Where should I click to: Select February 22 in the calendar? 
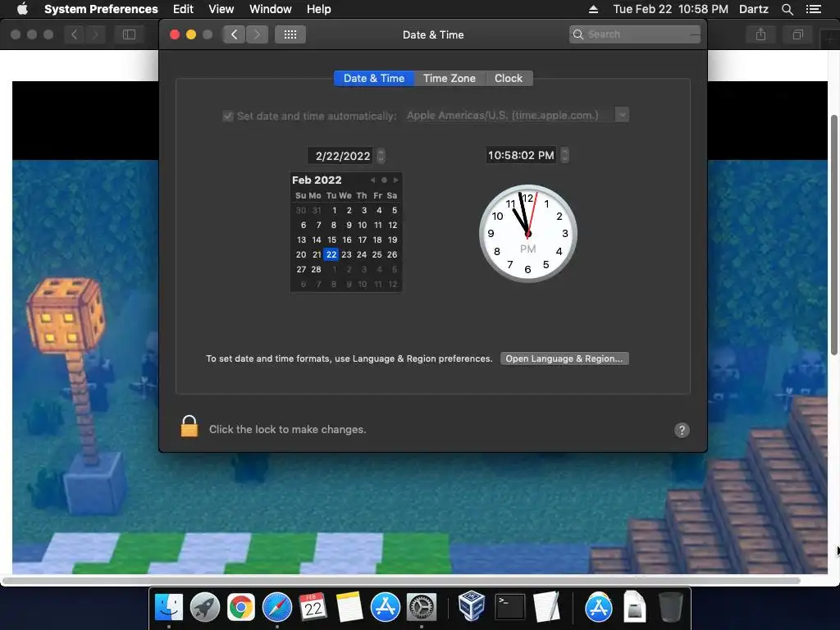[331, 254]
